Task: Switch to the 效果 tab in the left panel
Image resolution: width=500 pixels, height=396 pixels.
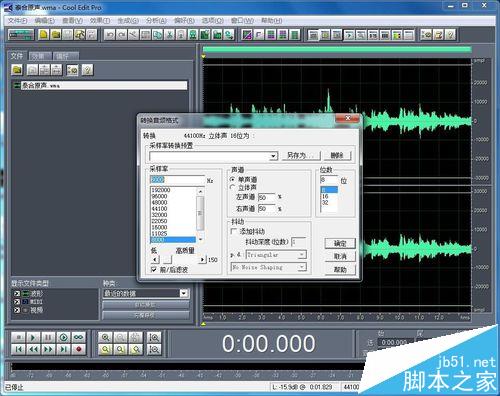Action: pyautogui.click(x=40, y=56)
